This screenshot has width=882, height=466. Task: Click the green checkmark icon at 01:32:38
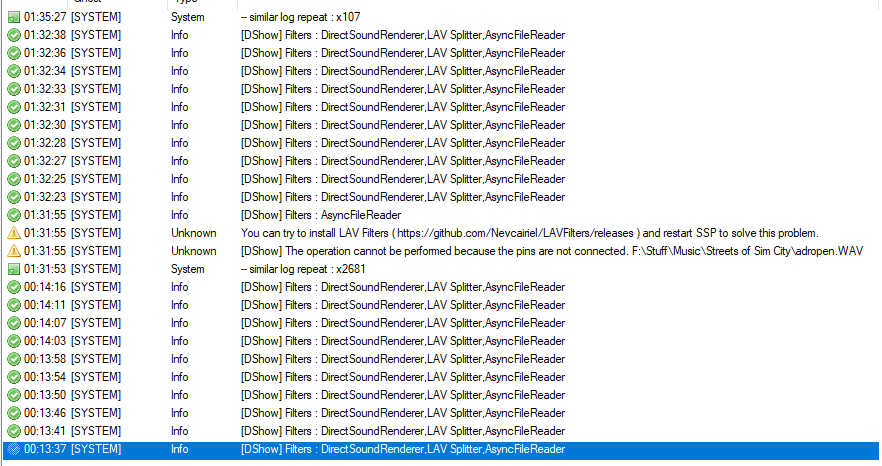point(14,35)
